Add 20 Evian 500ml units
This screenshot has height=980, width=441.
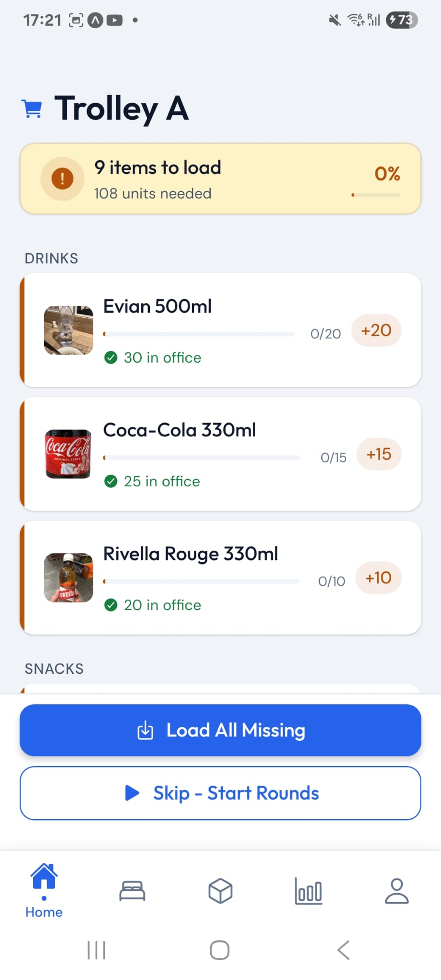[x=376, y=330]
